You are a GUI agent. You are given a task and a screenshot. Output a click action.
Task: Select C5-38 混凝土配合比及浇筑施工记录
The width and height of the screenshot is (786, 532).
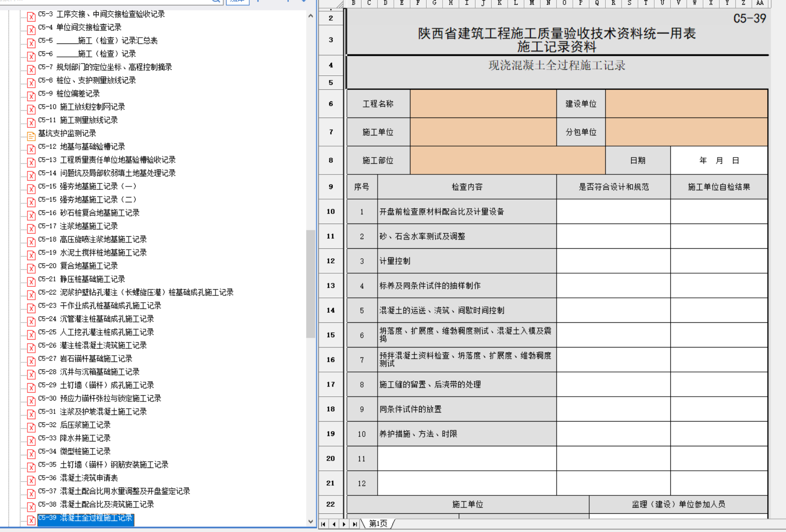click(x=96, y=505)
